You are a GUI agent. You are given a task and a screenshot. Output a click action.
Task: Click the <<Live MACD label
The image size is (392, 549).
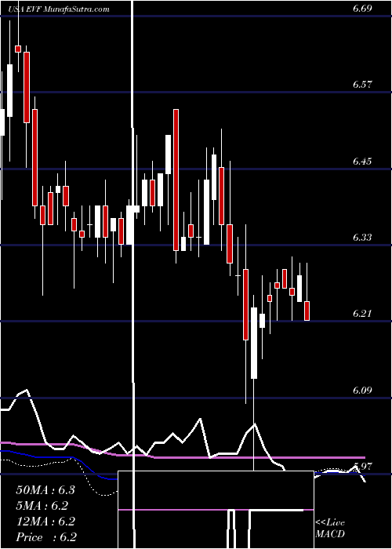coord(330,529)
